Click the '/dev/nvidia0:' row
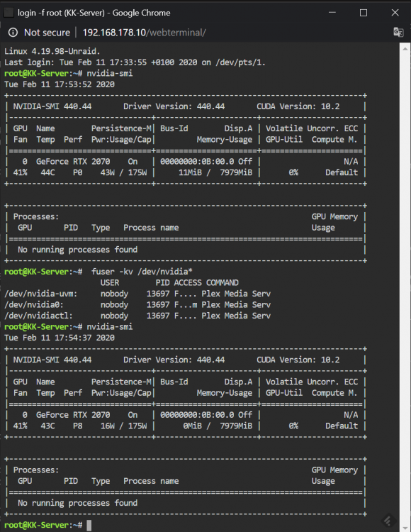Image resolution: width=411 pixels, height=532 pixels. [137, 305]
